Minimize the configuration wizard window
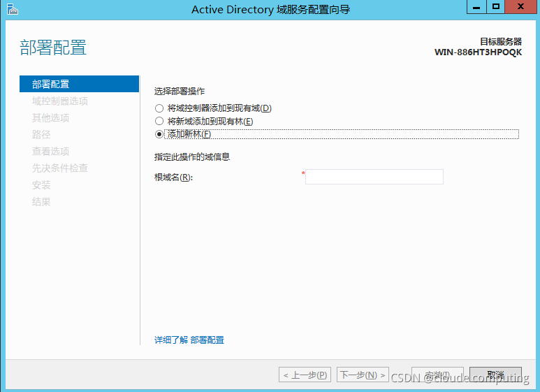Image resolution: width=540 pixels, height=392 pixels. coord(476,7)
